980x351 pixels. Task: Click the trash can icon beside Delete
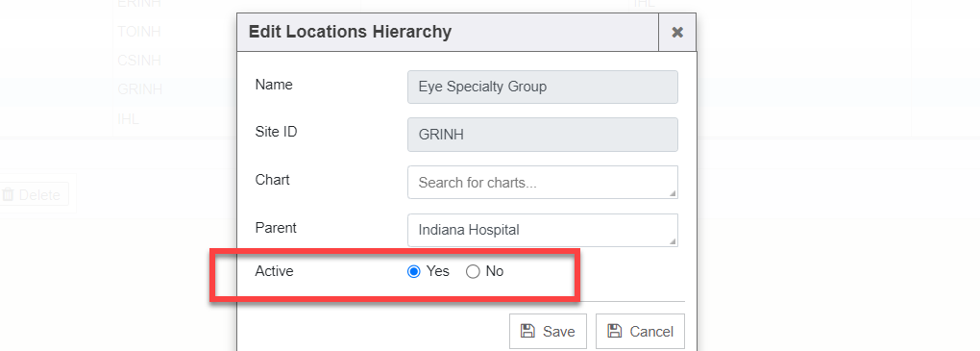(8, 194)
